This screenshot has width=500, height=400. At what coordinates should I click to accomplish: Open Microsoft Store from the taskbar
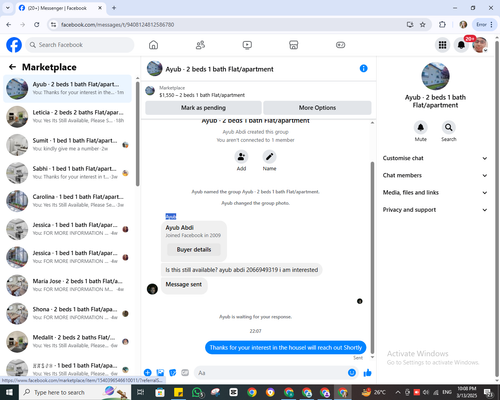pyautogui.click(x=160, y=392)
